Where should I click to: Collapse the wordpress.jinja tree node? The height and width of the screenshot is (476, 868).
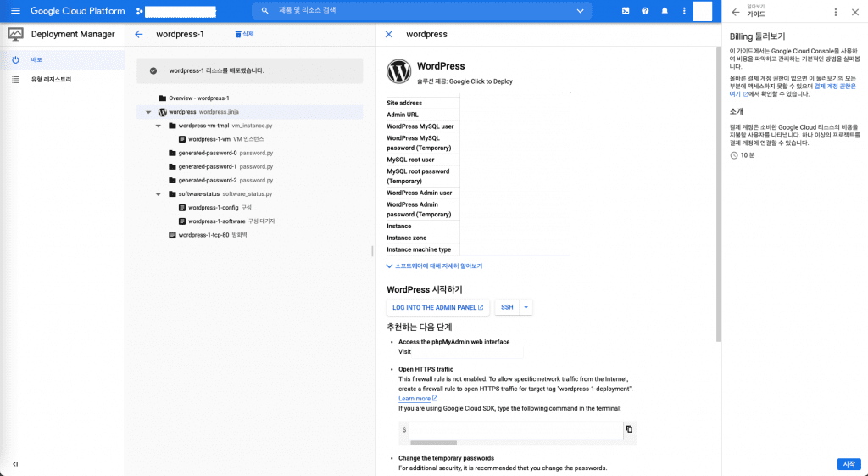click(148, 112)
